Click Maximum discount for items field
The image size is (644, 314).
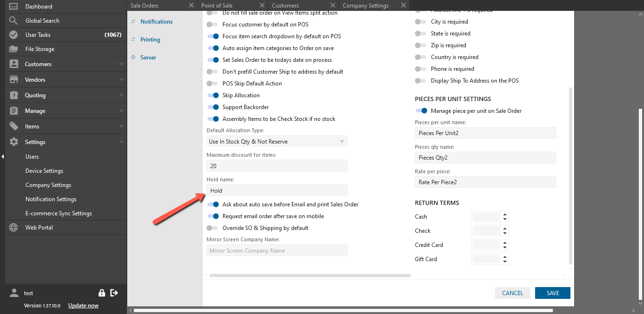(277, 166)
